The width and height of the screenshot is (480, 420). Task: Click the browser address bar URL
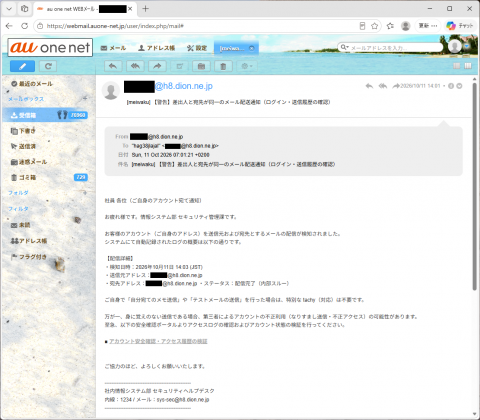(x=115, y=26)
